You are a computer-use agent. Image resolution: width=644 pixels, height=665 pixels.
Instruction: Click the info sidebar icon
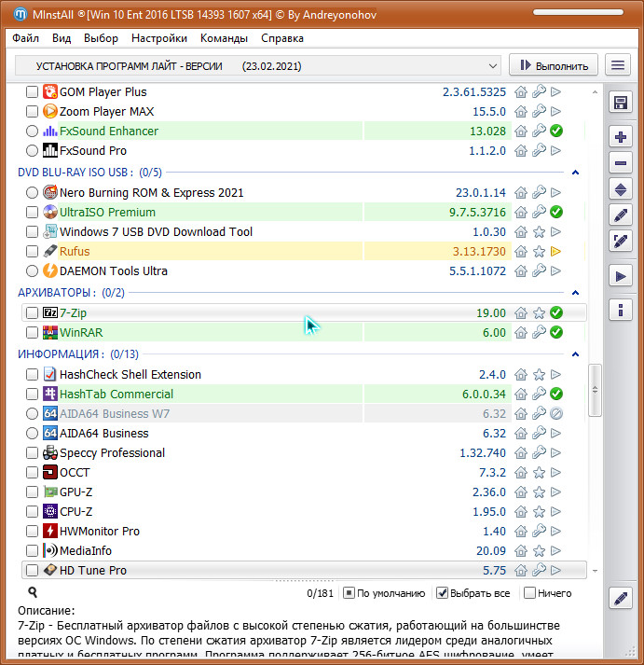621,310
